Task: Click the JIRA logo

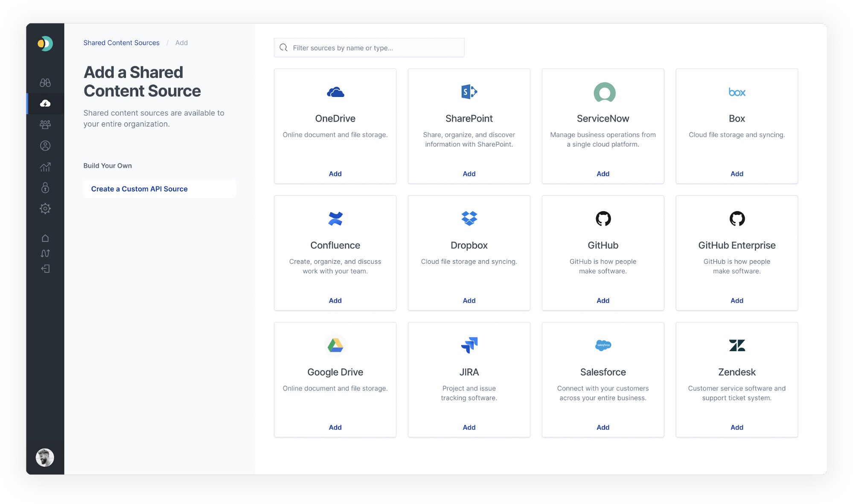Action: click(469, 345)
